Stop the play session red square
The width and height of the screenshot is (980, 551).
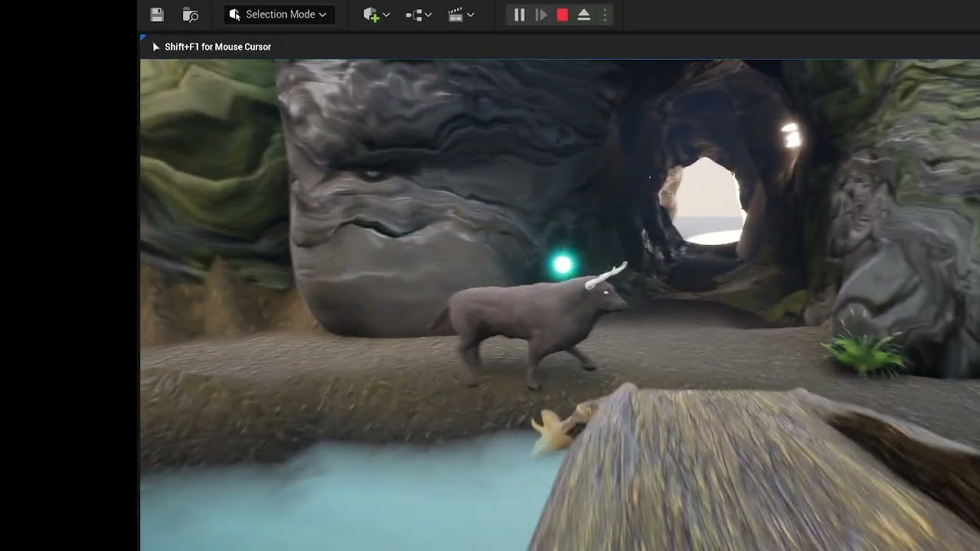click(x=562, y=15)
